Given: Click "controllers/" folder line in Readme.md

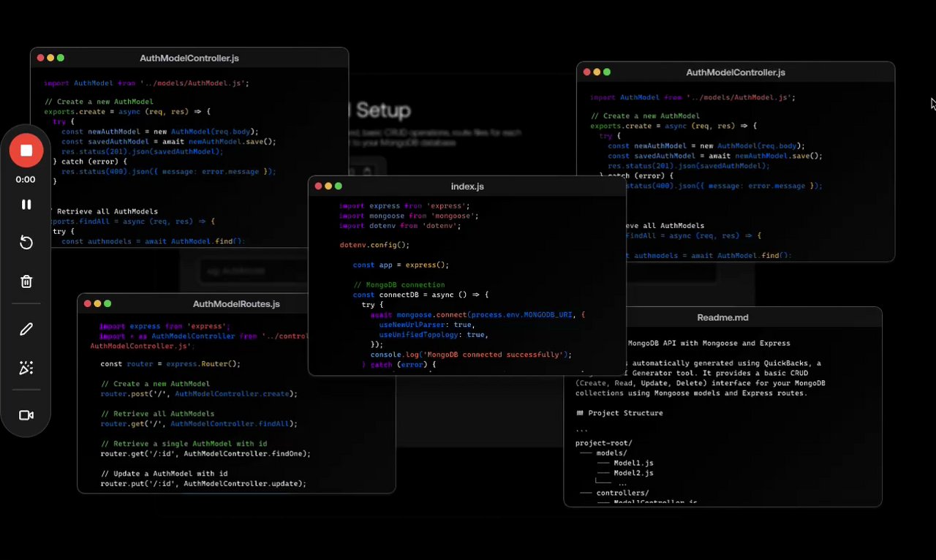Looking at the screenshot, I should click(x=622, y=493).
